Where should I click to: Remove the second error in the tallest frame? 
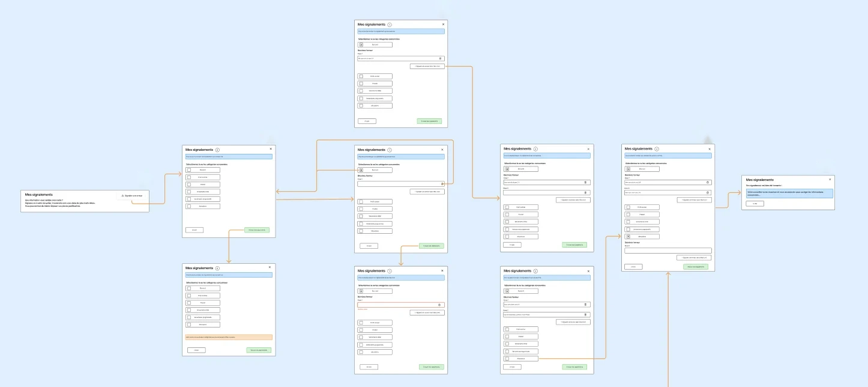(708, 192)
